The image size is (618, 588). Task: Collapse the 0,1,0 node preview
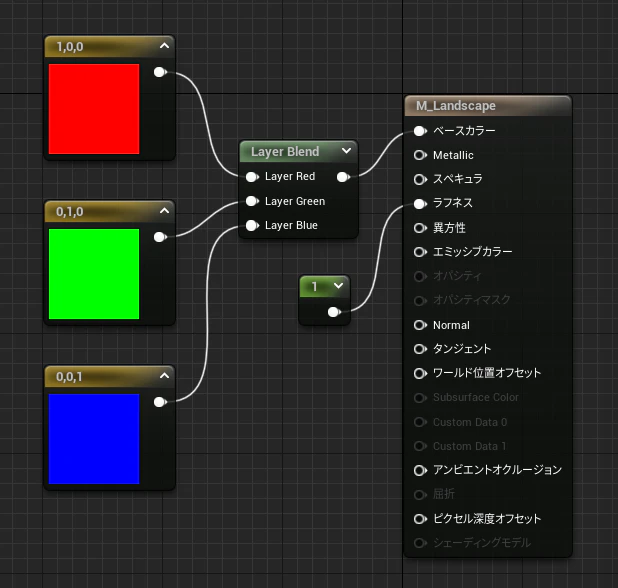coord(164,211)
